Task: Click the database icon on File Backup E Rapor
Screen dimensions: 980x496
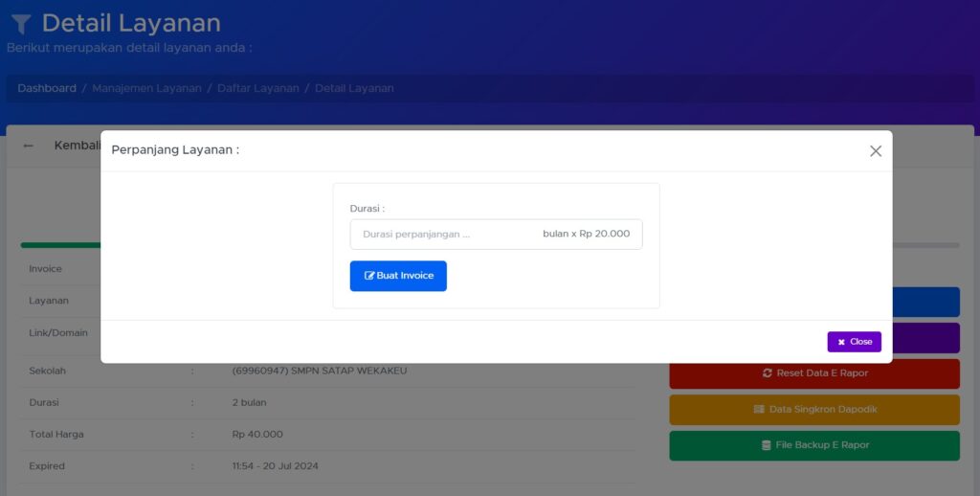Action: pyautogui.click(x=767, y=445)
